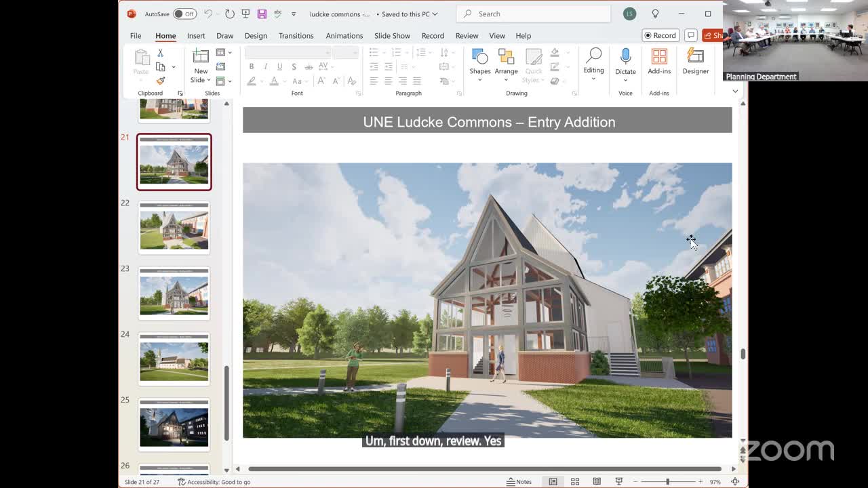Image resolution: width=868 pixels, height=488 pixels.
Task: Switch to the Insert tab
Action: click(196, 35)
